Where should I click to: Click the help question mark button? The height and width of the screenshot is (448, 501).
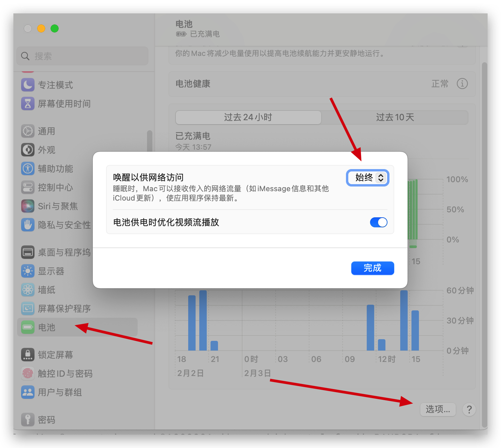[469, 409]
